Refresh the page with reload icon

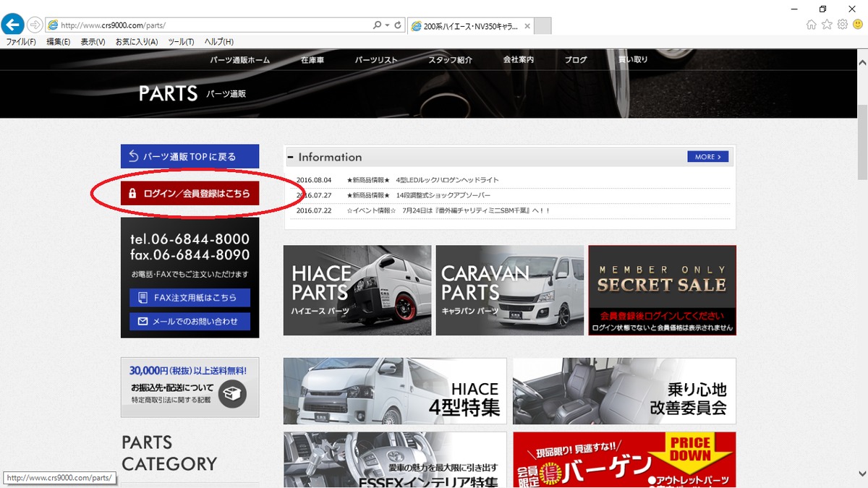pos(398,25)
